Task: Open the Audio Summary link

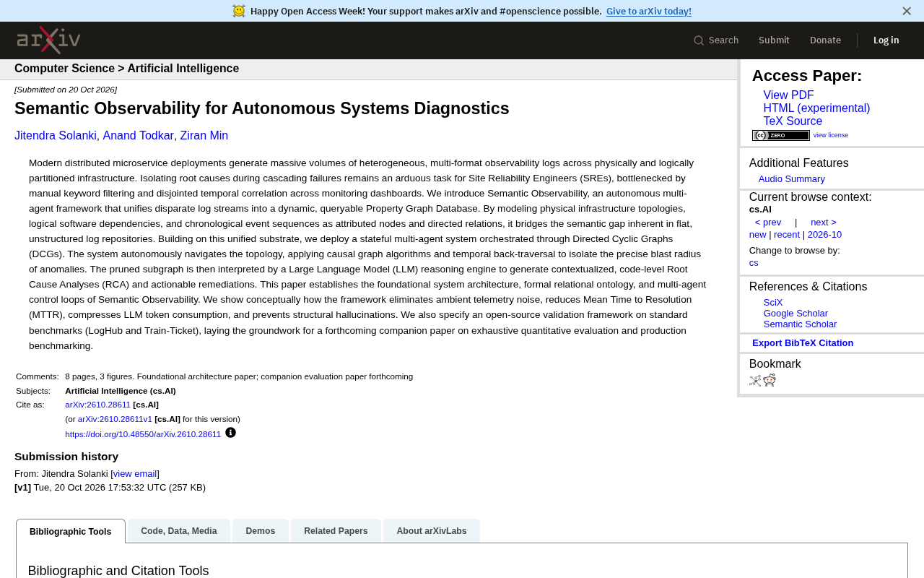Action: tap(792, 179)
